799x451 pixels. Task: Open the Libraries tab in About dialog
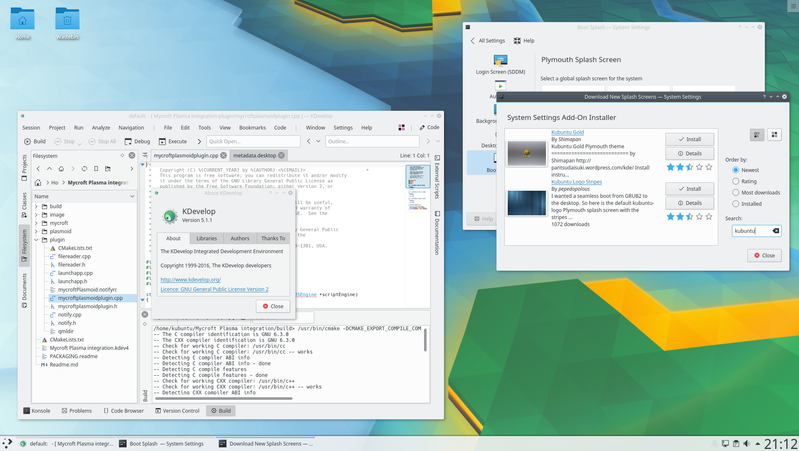[206, 238]
